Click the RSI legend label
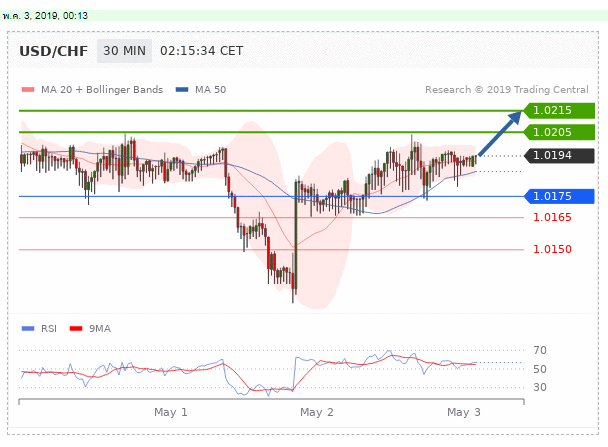Viewport: 608px width, 447px height. pyautogui.click(x=49, y=329)
